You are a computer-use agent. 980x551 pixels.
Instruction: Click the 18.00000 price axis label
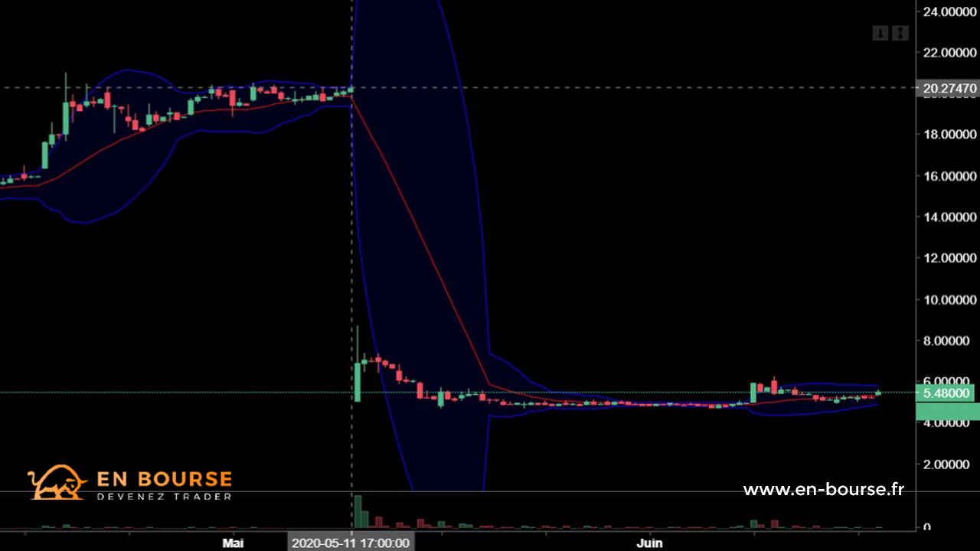coord(950,135)
